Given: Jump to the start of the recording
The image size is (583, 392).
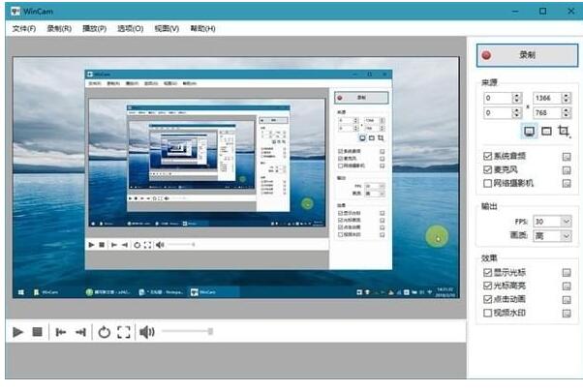Looking at the screenshot, I should (x=60, y=332).
